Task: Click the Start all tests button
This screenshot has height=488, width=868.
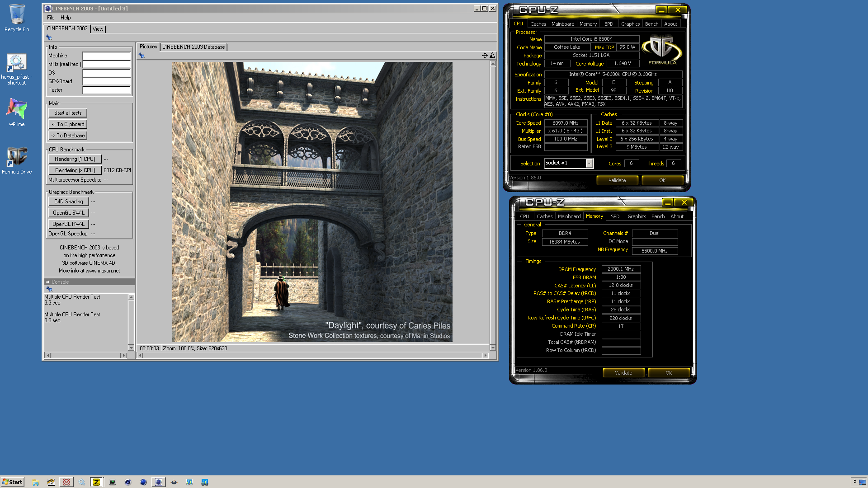Action: tap(68, 113)
